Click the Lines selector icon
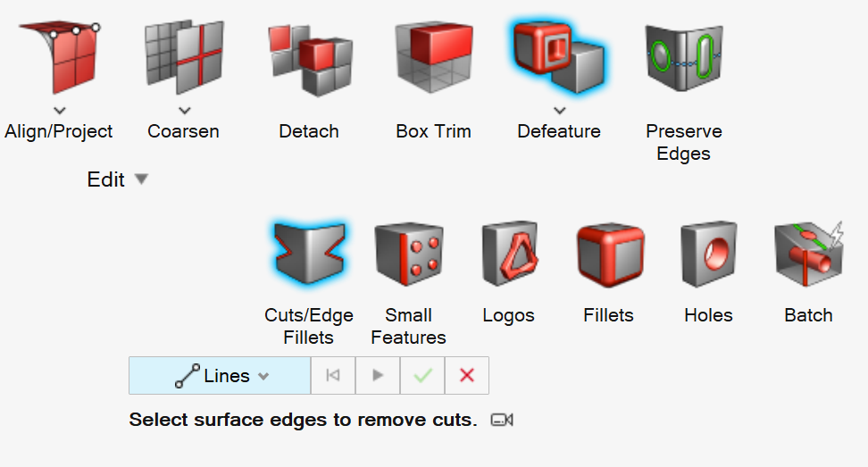This screenshot has height=467, width=868. [x=188, y=376]
